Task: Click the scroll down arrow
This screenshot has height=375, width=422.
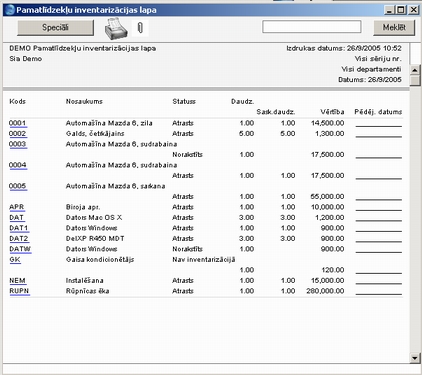Action: tap(415, 358)
